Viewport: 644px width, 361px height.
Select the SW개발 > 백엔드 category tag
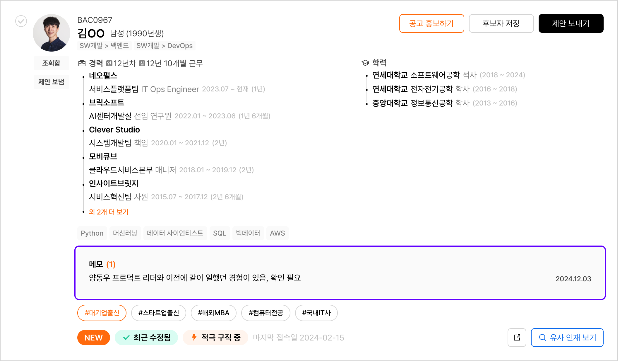pos(104,46)
